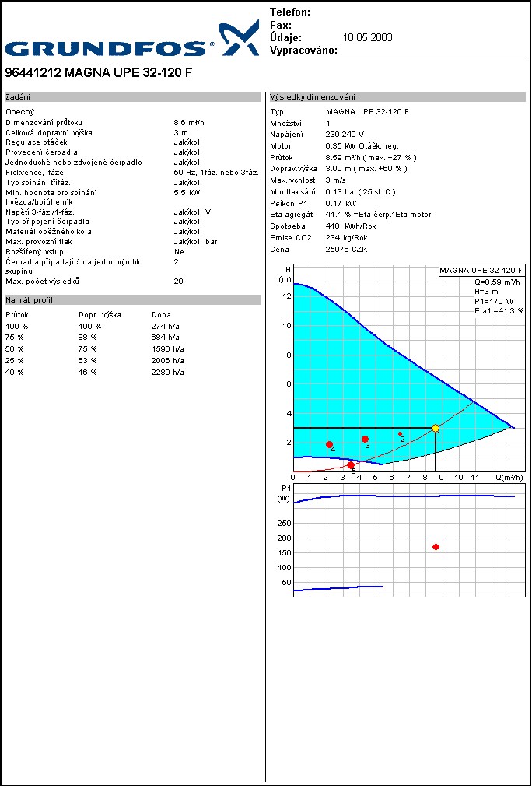532x788 pixels.
Task: Click the Telefon label in header
Action: coord(290,12)
